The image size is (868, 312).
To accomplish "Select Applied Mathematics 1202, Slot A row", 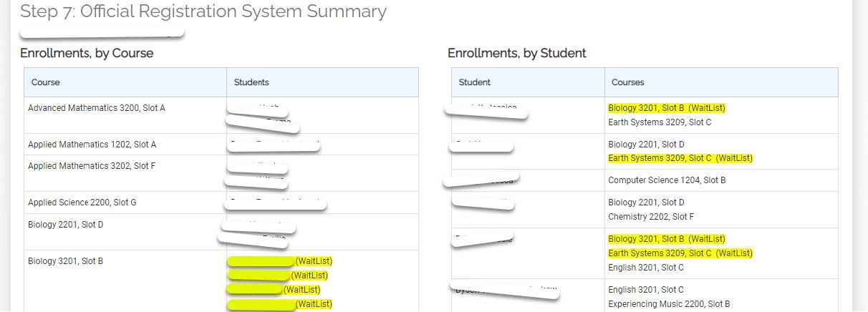I will coord(221,145).
